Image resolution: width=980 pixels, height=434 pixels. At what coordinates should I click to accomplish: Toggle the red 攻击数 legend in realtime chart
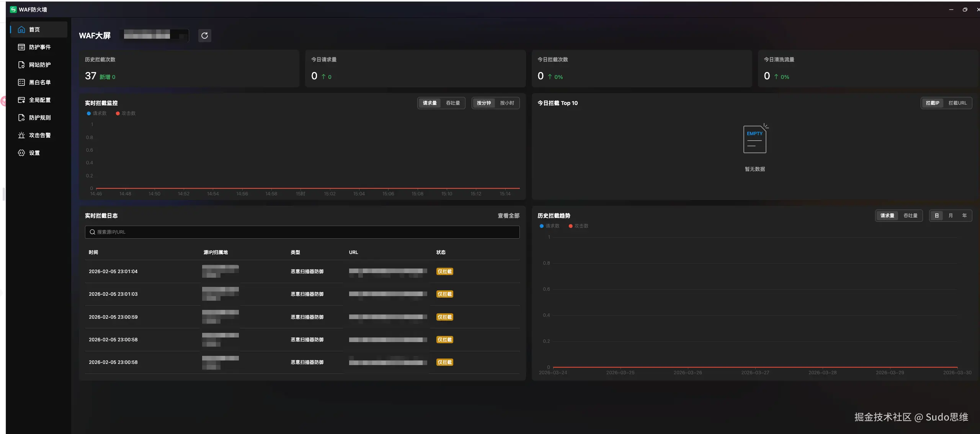126,113
